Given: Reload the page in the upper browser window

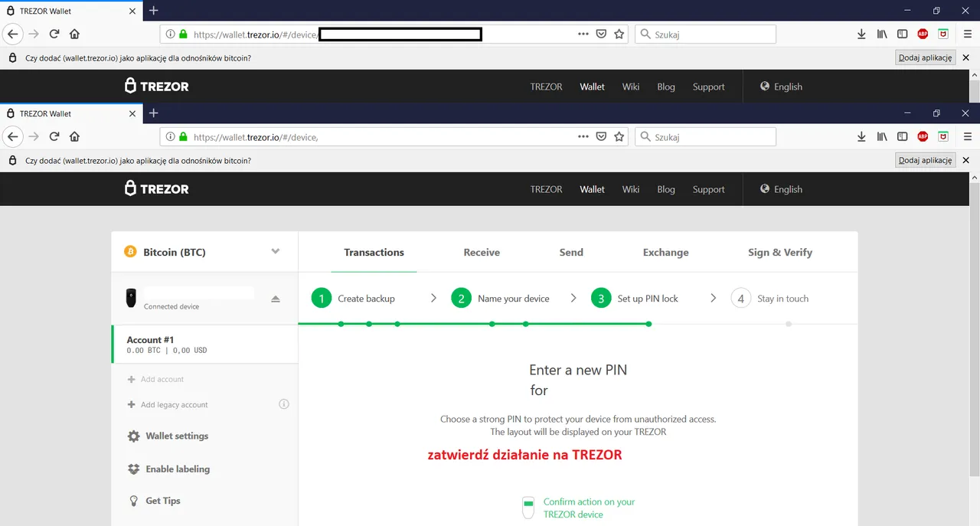Looking at the screenshot, I should coord(54,34).
